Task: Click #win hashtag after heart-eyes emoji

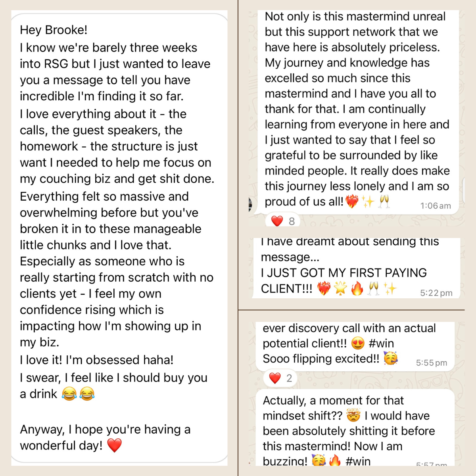Action: 381,343
